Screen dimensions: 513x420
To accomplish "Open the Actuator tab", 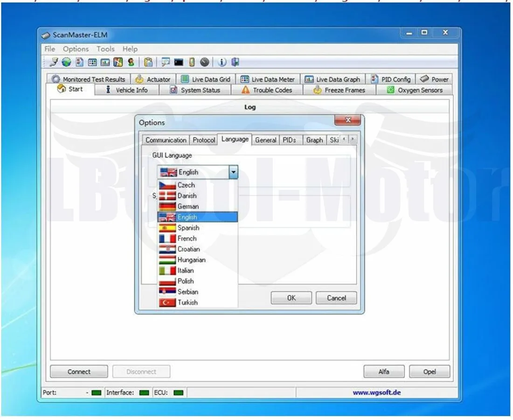I will pyautogui.click(x=153, y=79).
